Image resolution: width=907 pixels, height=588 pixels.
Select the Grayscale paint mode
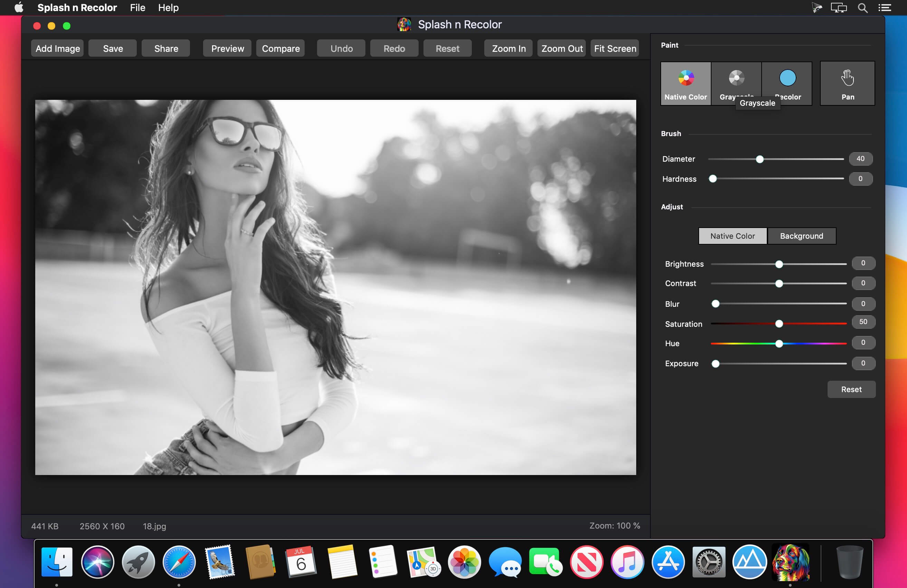coord(736,79)
